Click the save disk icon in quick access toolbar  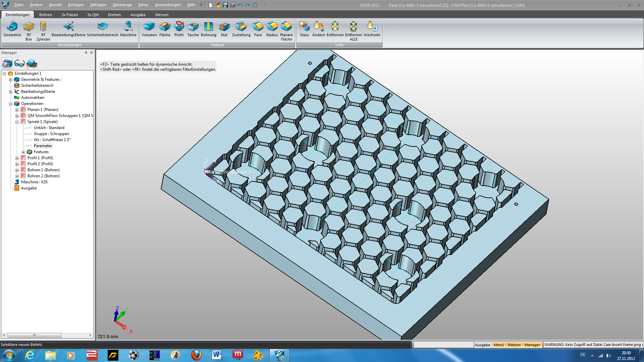point(225,5)
